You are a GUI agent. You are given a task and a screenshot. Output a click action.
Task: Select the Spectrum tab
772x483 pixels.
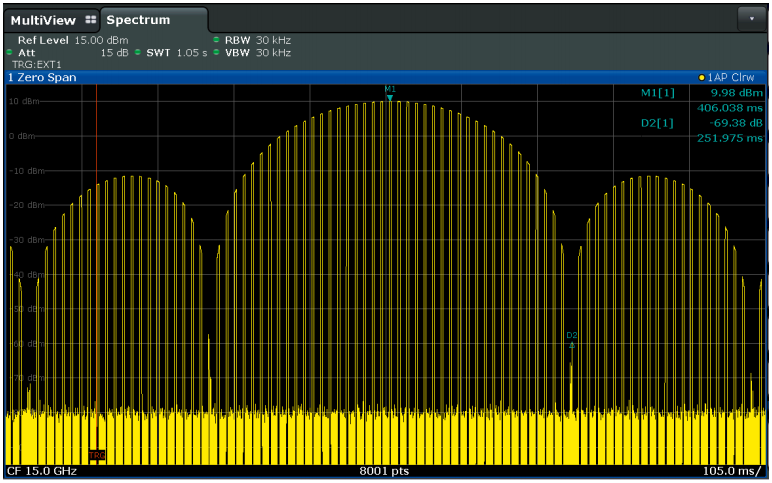click(139, 20)
